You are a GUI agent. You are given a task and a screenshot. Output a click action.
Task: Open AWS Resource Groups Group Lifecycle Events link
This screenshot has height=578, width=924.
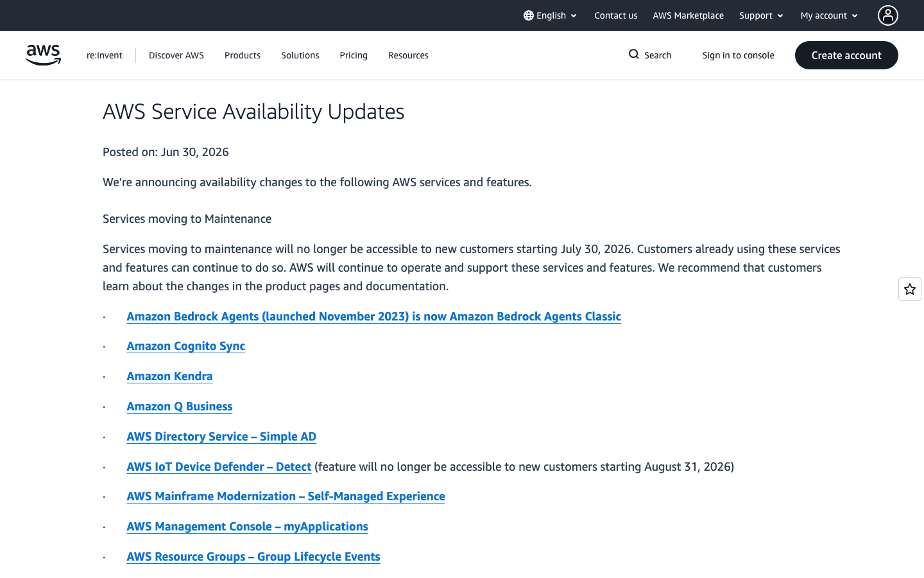[253, 557]
